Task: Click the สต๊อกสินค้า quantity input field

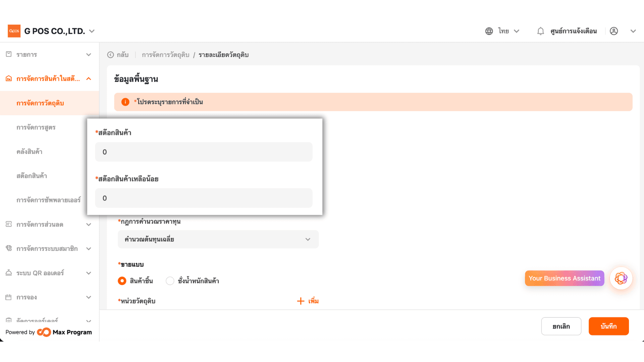Action: click(204, 152)
